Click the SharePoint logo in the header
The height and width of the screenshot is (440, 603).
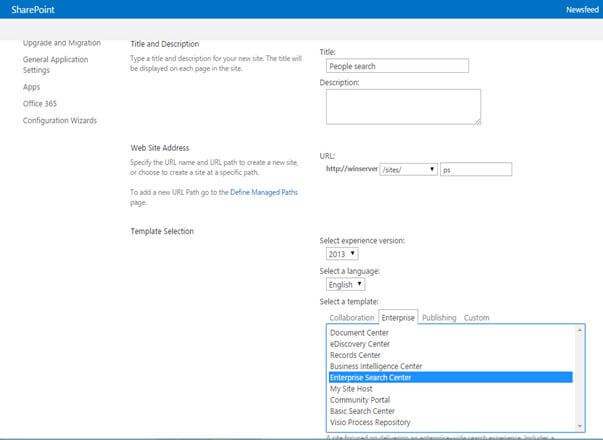(x=33, y=10)
